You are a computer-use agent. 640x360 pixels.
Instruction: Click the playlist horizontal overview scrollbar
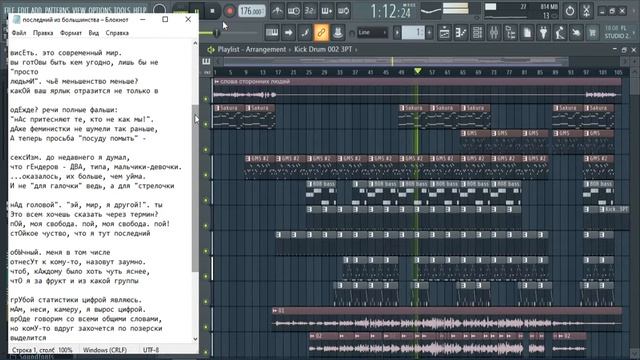396,62
